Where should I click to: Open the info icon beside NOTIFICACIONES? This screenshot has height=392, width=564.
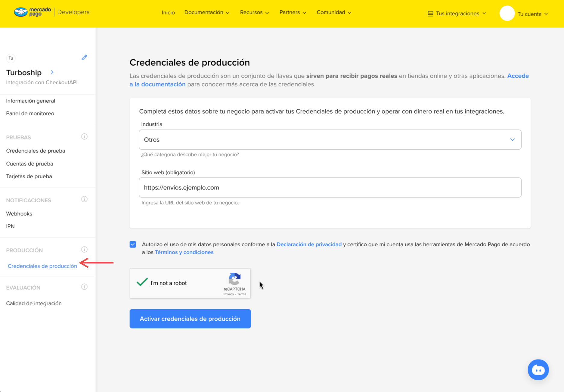coord(84,199)
